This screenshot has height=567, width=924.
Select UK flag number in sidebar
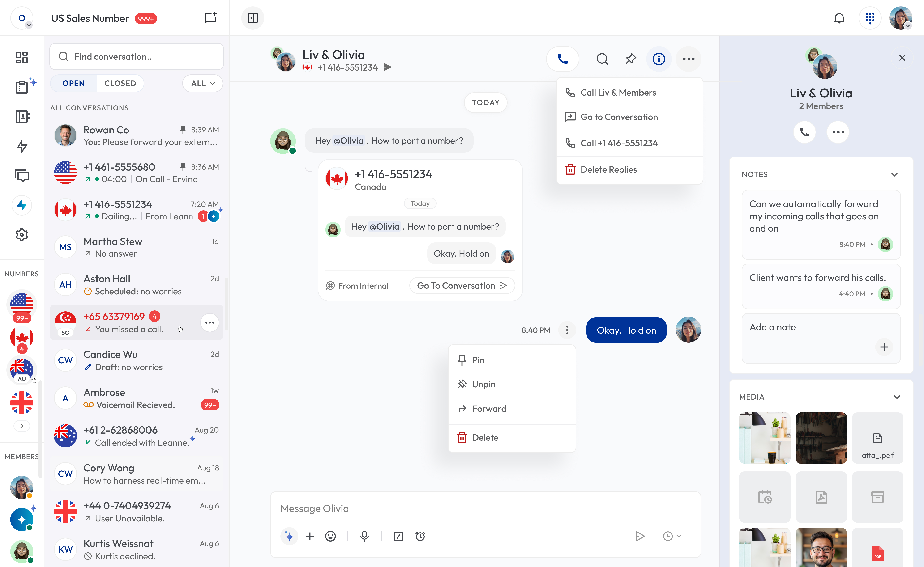click(x=22, y=403)
